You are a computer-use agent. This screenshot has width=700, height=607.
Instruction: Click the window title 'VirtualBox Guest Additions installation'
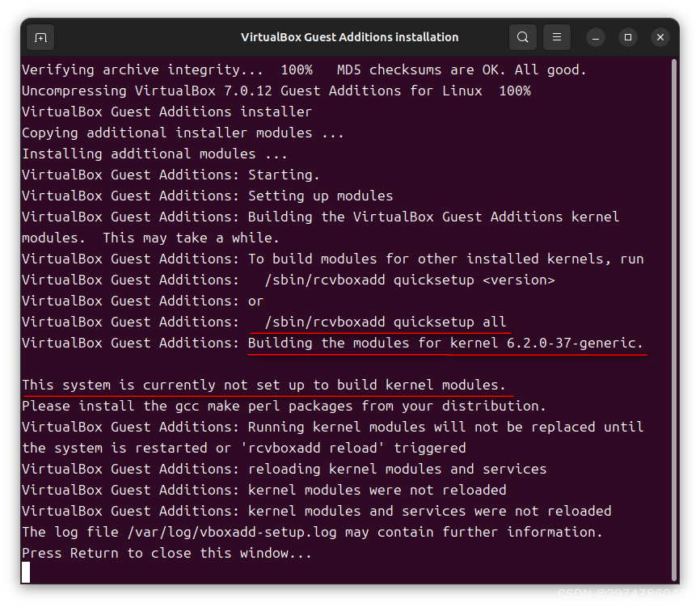click(349, 37)
